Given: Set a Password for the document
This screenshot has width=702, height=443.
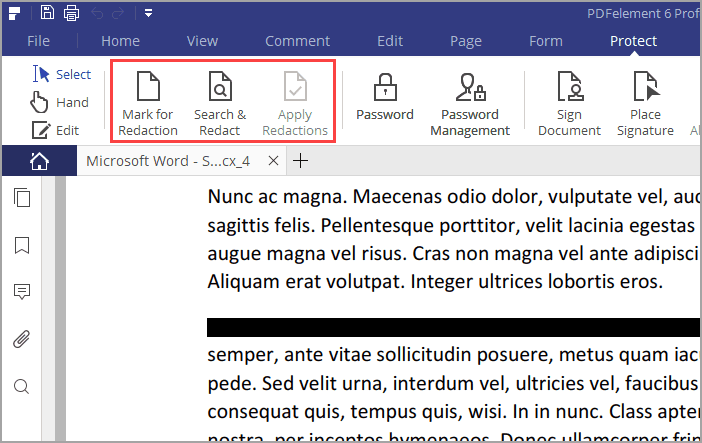Looking at the screenshot, I should pyautogui.click(x=385, y=97).
